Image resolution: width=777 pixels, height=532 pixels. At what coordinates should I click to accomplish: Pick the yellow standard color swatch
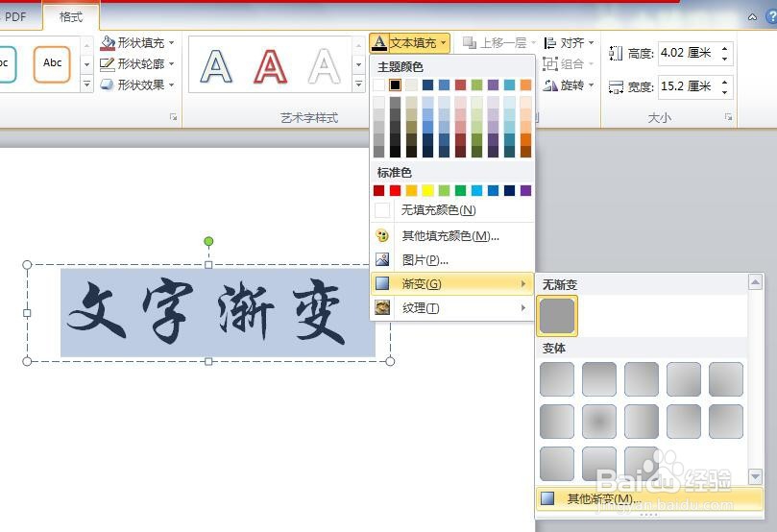pos(427,191)
